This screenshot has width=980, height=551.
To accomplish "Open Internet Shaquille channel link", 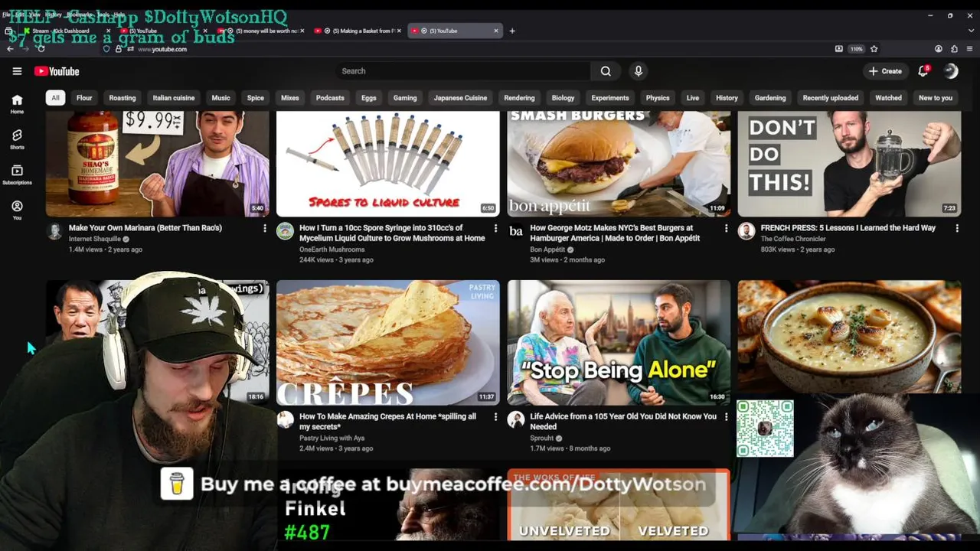I will pyautogui.click(x=95, y=239).
